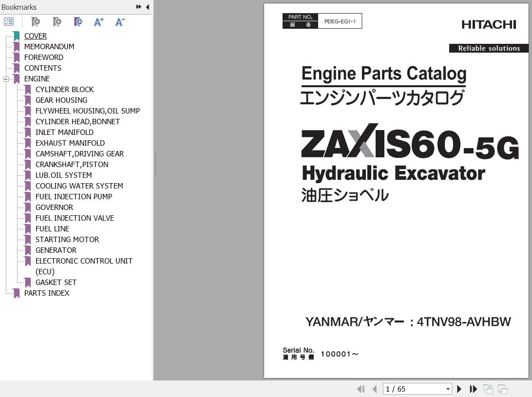Screen dimensions: 532x397
Task: Open the bookmarks options menu icon
Action: (8, 22)
